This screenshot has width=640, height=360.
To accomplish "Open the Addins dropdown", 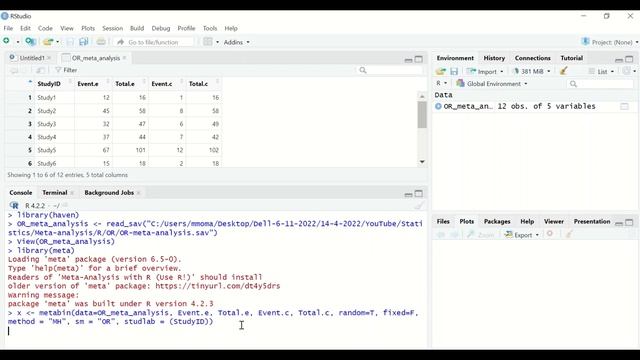I will [236, 42].
